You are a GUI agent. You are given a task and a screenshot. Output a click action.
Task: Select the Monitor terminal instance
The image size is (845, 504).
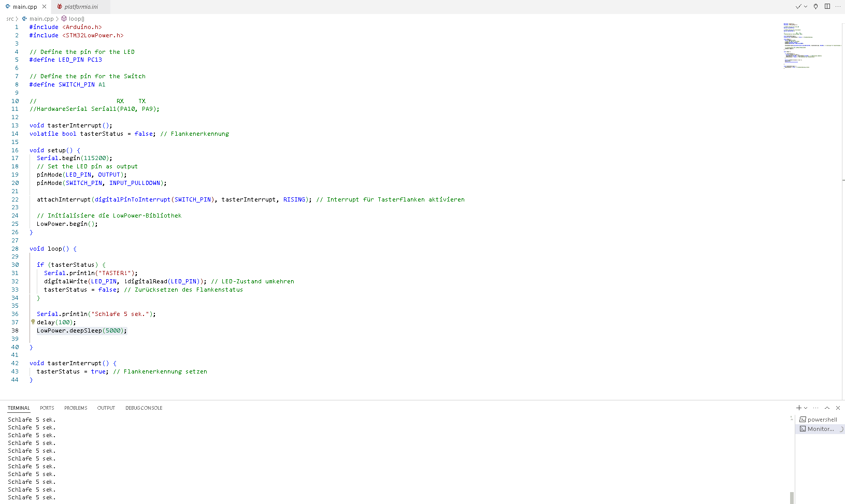click(x=820, y=429)
